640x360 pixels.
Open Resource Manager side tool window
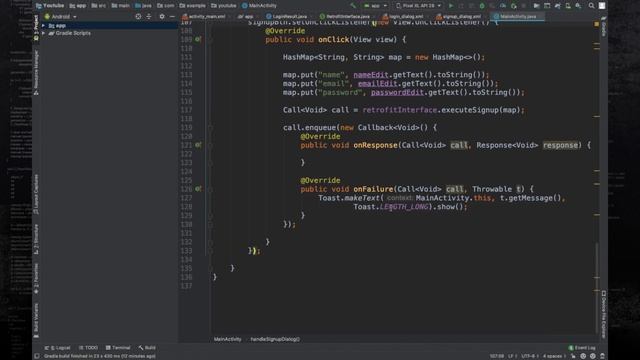[x=36, y=73]
